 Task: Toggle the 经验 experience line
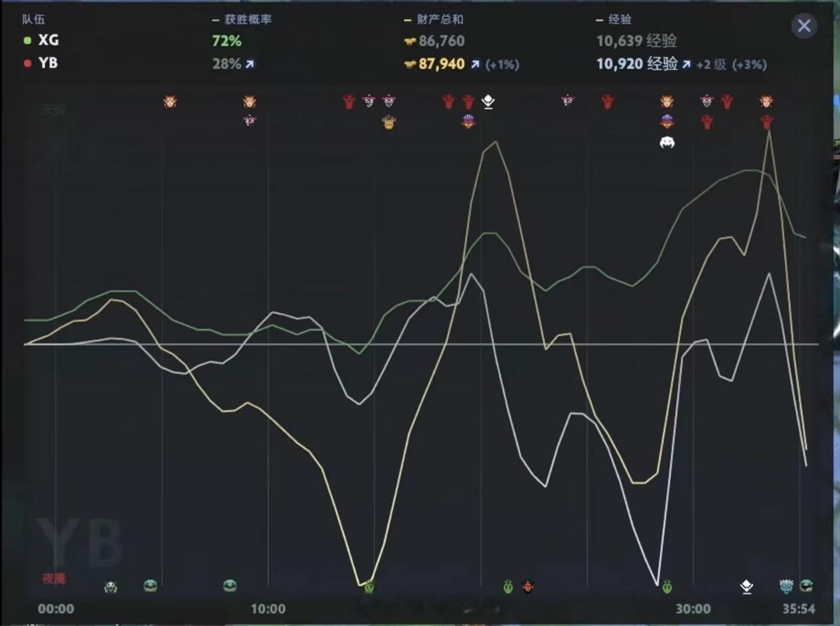pos(614,19)
